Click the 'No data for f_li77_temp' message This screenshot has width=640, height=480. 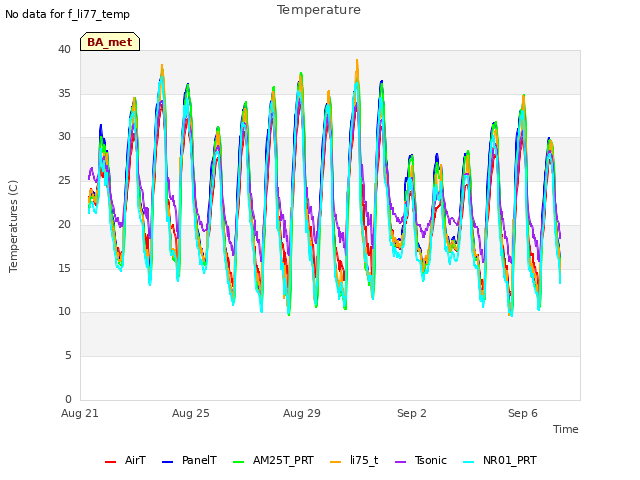(x=67, y=14)
